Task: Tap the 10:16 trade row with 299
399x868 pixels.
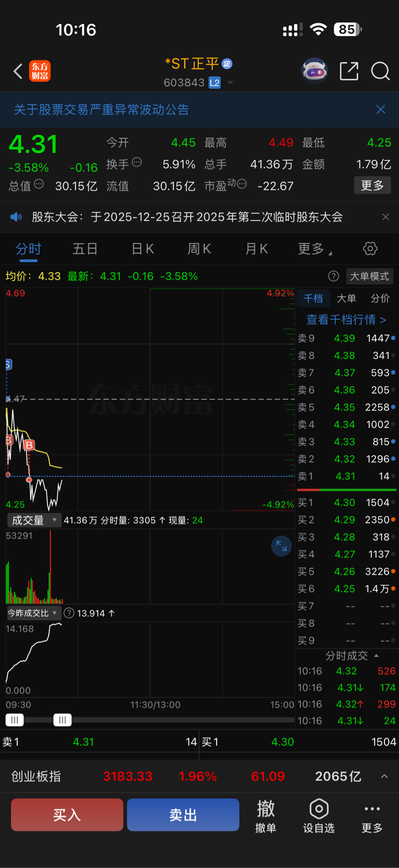Action: (347, 704)
